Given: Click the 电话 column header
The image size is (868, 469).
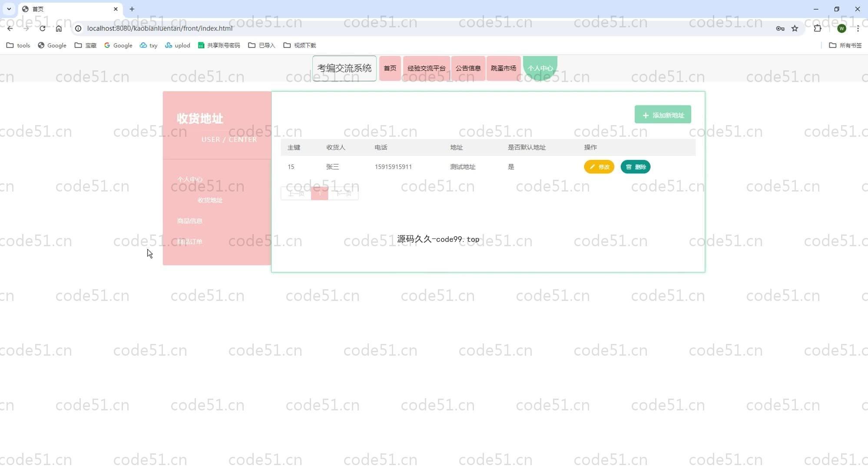Looking at the screenshot, I should click(x=381, y=148).
